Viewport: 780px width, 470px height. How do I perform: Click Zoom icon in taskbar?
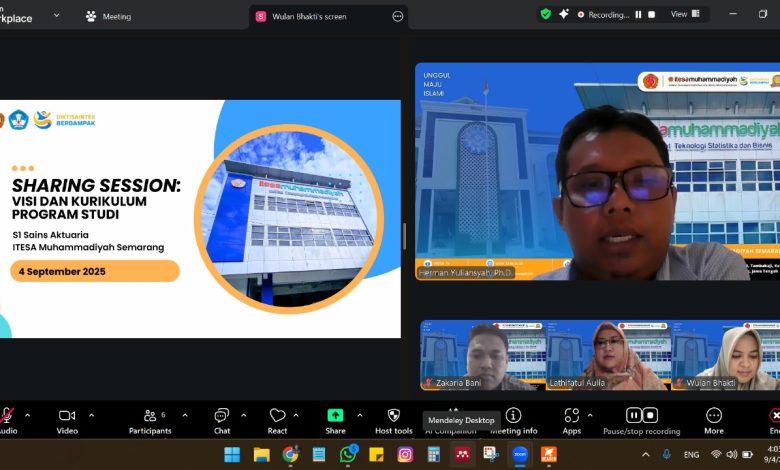[x=520, y=454]
